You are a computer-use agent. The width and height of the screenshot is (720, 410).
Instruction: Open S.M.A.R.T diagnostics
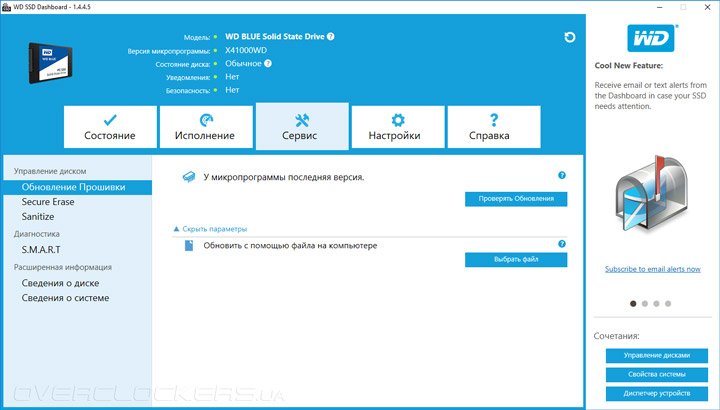tap(41, 250)
